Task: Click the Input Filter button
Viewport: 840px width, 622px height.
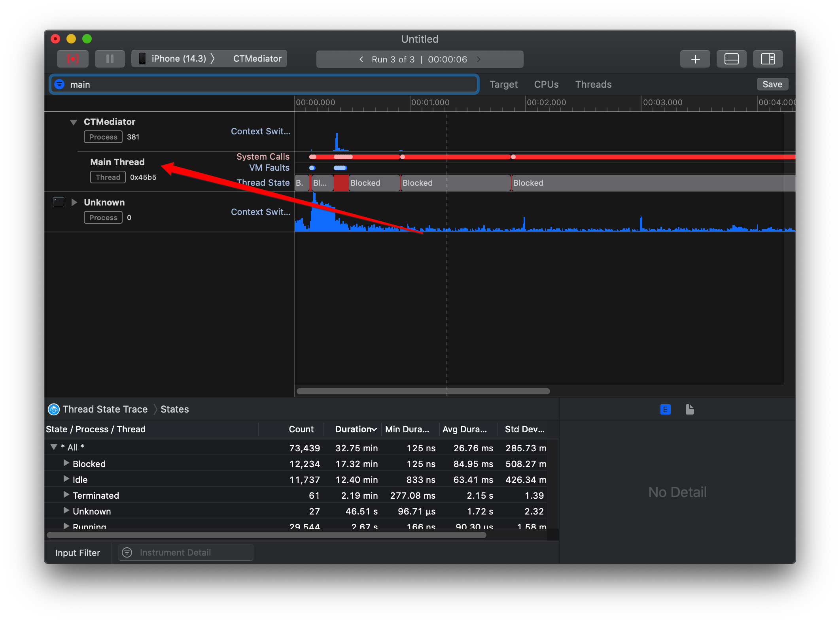Action: (78, 553)
